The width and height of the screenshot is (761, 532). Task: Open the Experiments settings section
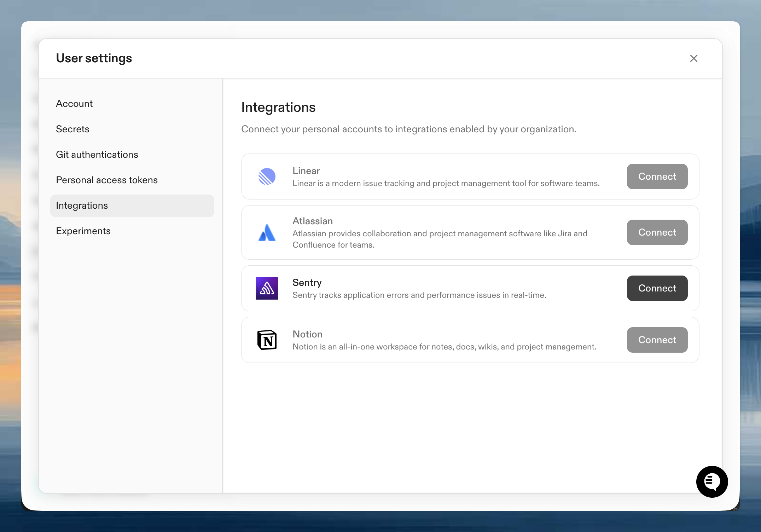pyautogui.click(x=83, y=231)
